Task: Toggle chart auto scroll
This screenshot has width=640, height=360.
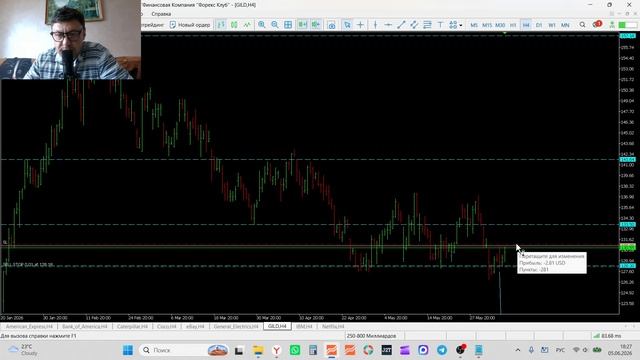Action: click(x=302, y=25)
